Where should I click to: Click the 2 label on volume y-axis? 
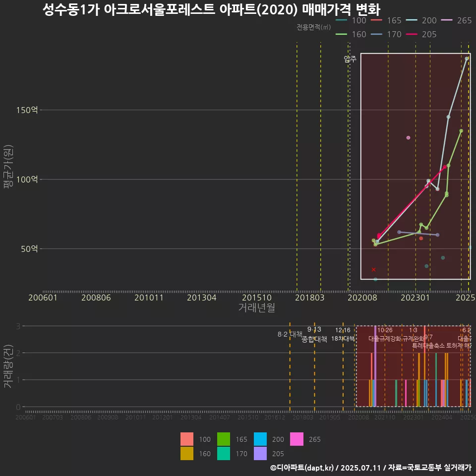point(18,353)
